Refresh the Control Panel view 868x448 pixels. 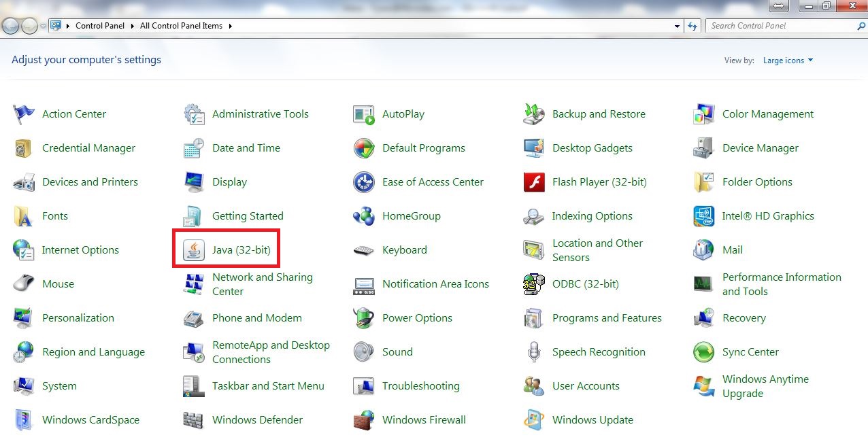[x=693, y=26]
